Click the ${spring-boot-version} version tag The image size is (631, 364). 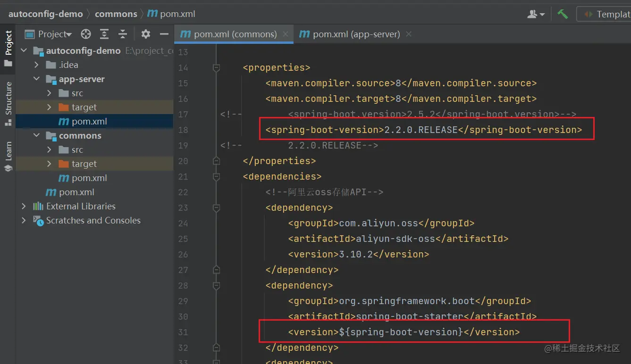point(404,332)
